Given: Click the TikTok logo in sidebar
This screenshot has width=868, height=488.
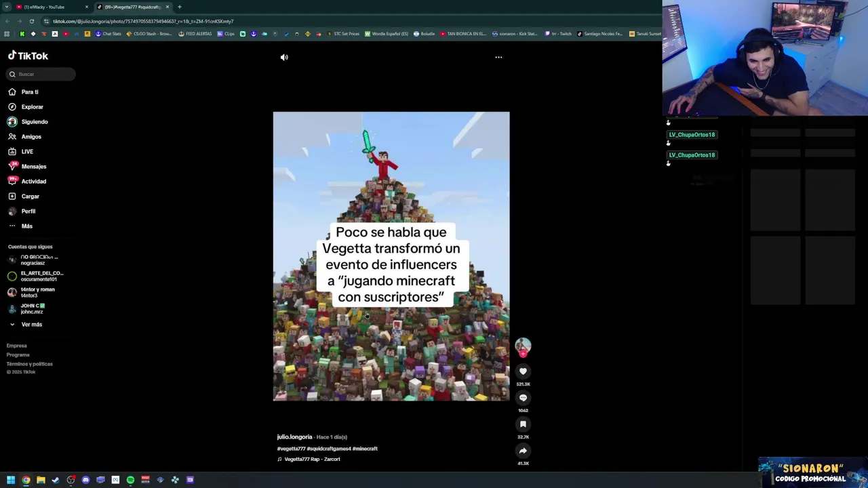Looking at the screenshot, I should (x=28, y=56).
